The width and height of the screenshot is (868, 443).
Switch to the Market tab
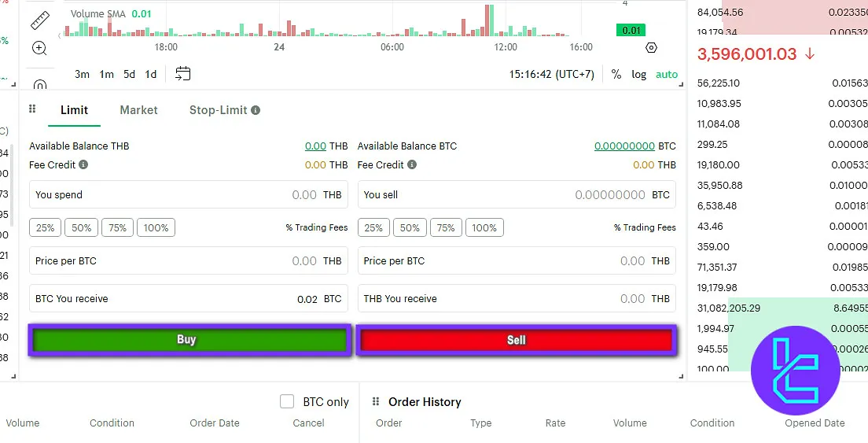(138, 110)
